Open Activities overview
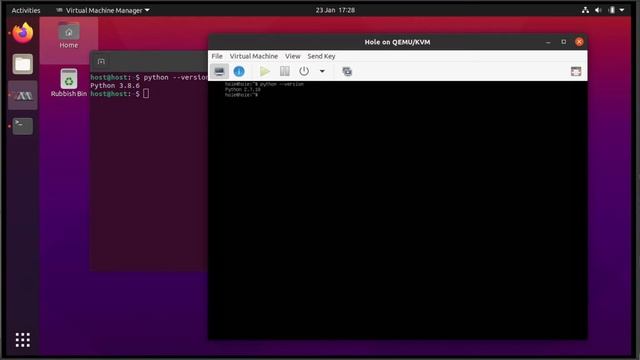The height and width of the screenshot is (360, 640). [26, 10]
